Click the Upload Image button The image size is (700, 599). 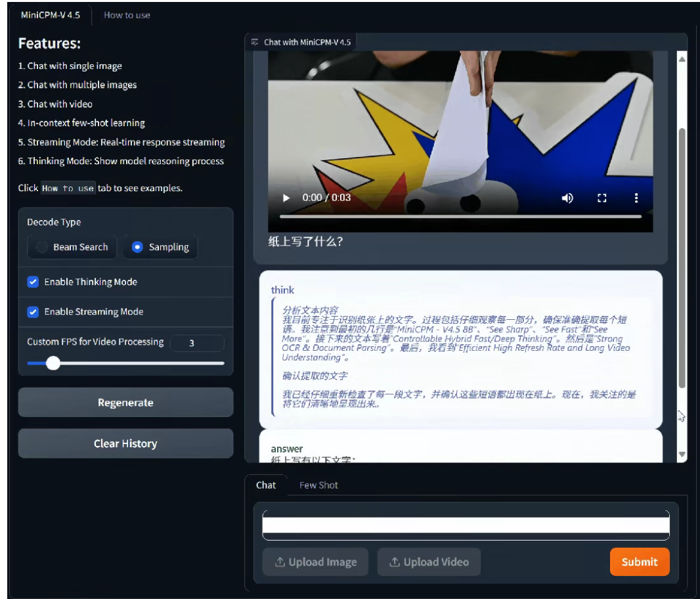pos(315,562)
